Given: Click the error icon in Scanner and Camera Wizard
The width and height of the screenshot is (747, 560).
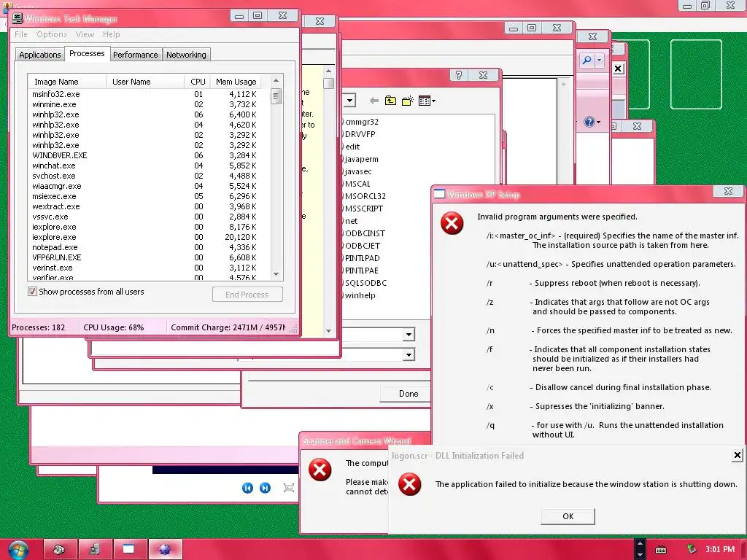Looking at the screenshot, I should click(320, 470).
